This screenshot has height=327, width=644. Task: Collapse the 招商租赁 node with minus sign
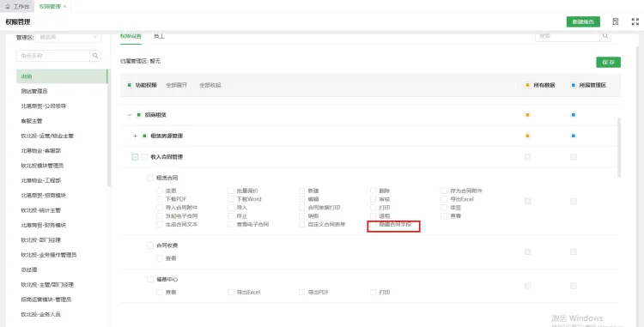pos(130,115)
